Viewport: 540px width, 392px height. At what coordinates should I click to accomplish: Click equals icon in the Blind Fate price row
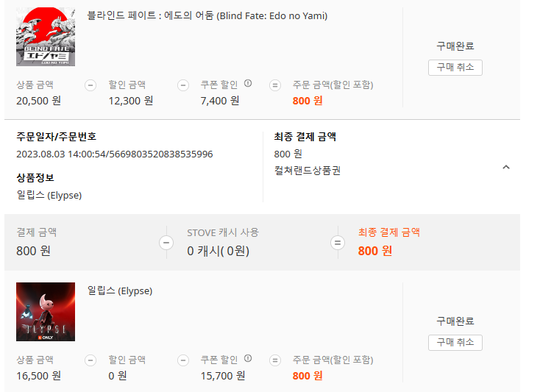coord(275,85)
